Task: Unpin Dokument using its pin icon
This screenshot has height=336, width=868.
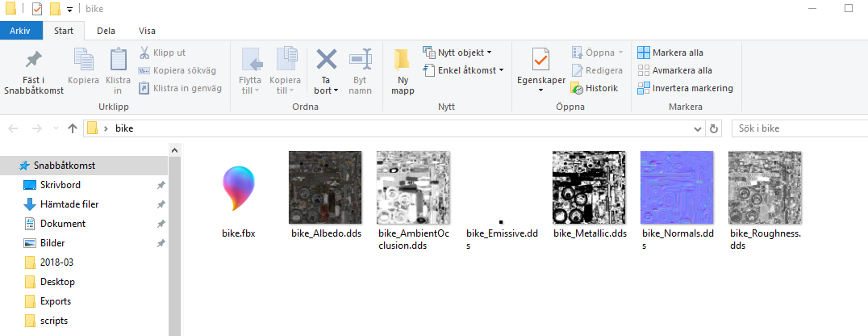Action: pyautogui.click(x=161, y=224)
